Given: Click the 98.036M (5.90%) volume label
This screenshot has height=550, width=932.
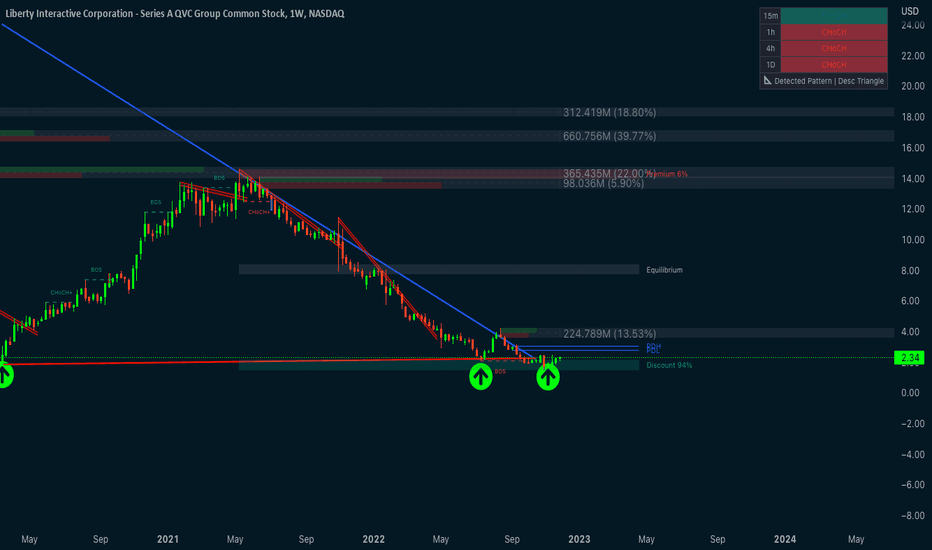Looking at the screenshot, I should click(x=603, y=183).
